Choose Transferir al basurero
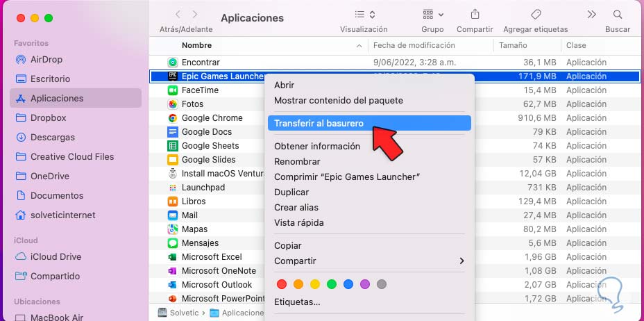Screen dimensions: 644x321 (369, 123)
